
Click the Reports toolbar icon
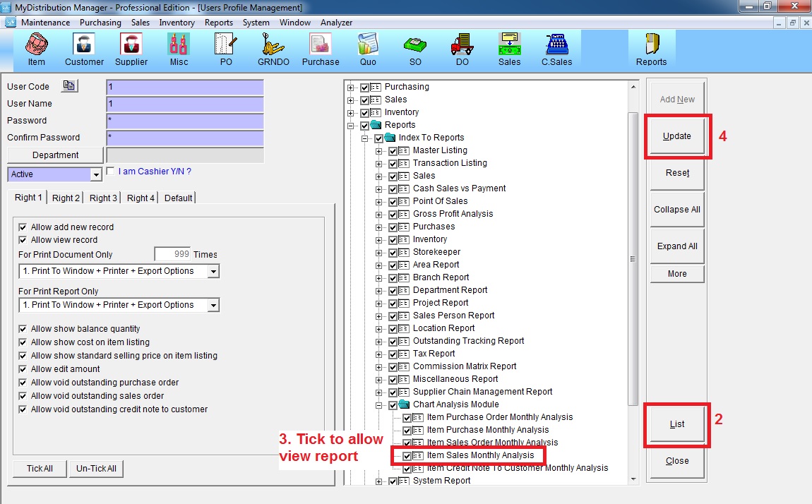click(x=651, y=49)
